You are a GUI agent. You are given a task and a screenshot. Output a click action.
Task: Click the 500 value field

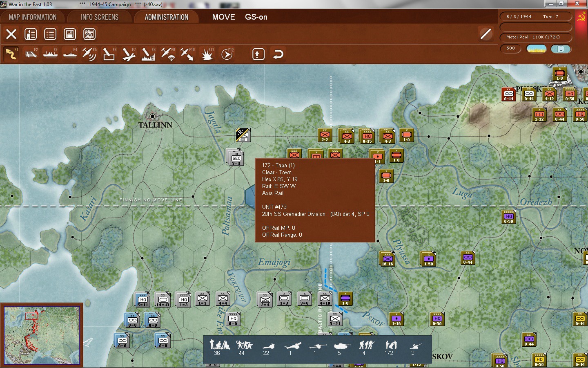(511, 48)
